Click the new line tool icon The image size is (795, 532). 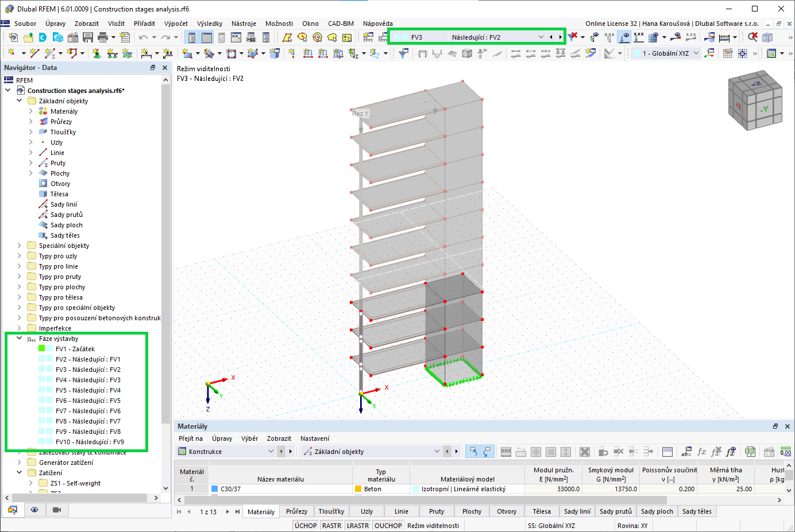pyautogui.click(x=35, y=53)
